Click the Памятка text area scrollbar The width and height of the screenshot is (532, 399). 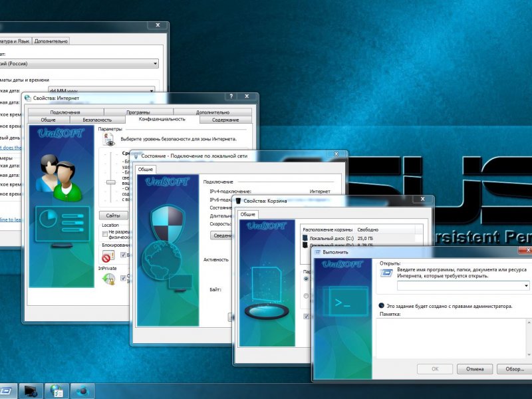529,338
